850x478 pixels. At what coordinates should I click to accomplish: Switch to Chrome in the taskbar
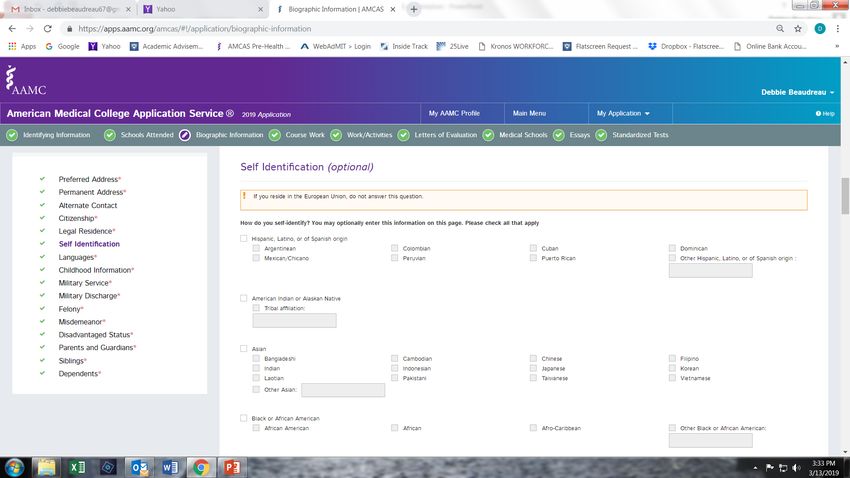coord(201,467)
